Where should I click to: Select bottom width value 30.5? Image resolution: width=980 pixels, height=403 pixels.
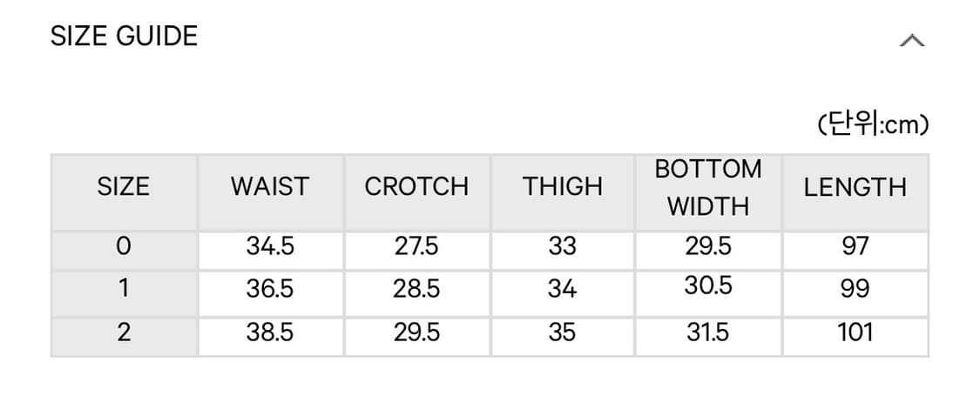(x=708, y=286)
